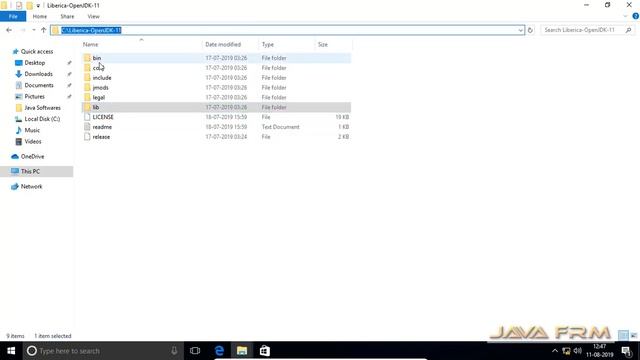Viewport: 640px width, 360px height.
Task: Switch to Details view layout
Action: click(623, 335)
